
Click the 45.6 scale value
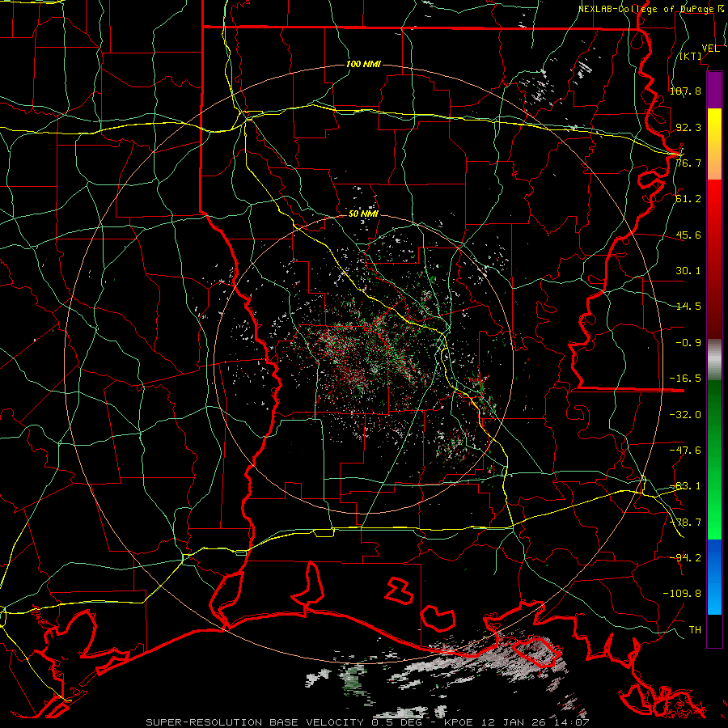pyautogui.click(x=688, y=235)
